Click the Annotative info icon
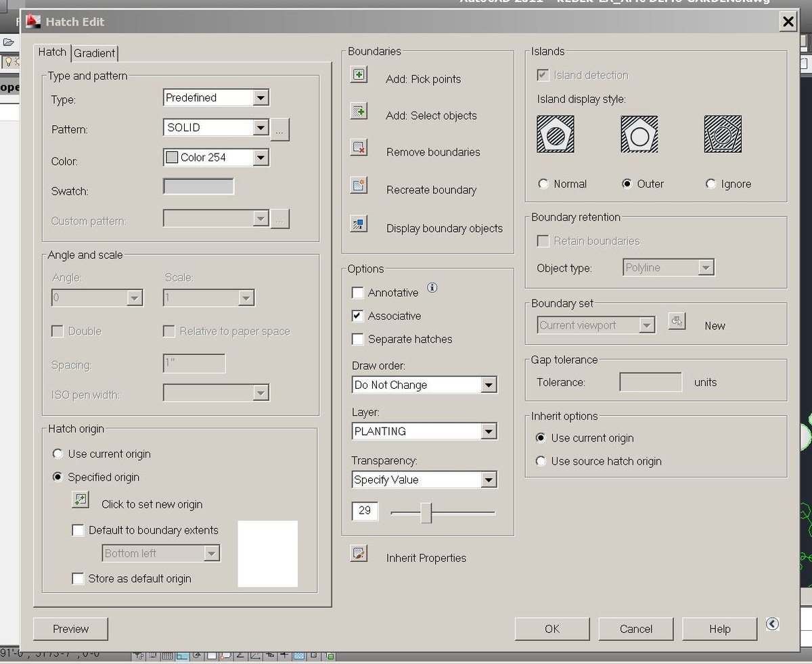812x664 pixels. [x=431, y=288]
